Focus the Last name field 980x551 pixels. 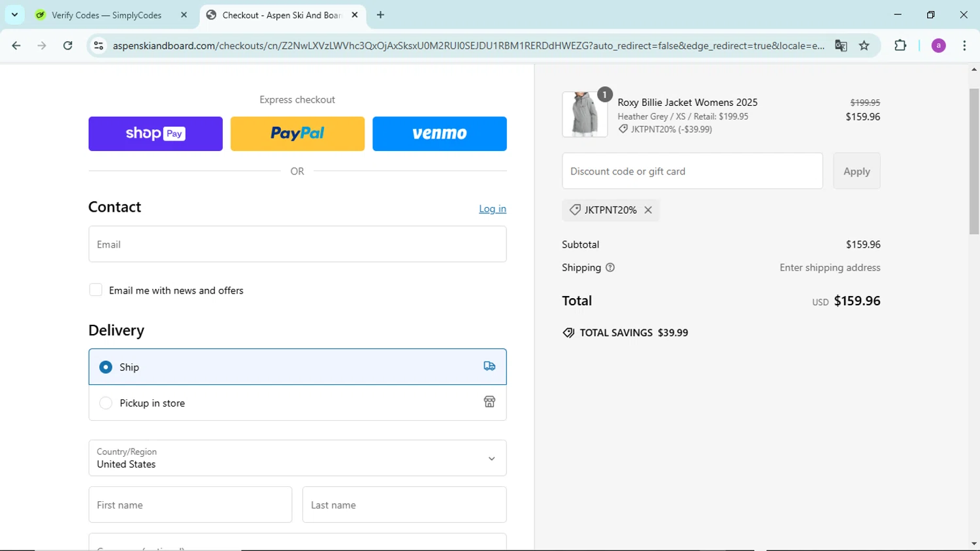[404, 505]
